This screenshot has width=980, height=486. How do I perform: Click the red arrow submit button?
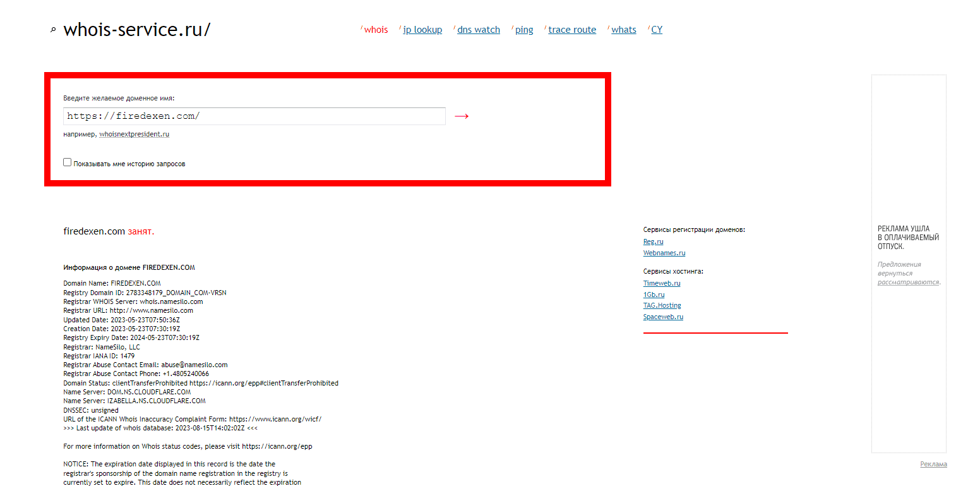point(462,116)
